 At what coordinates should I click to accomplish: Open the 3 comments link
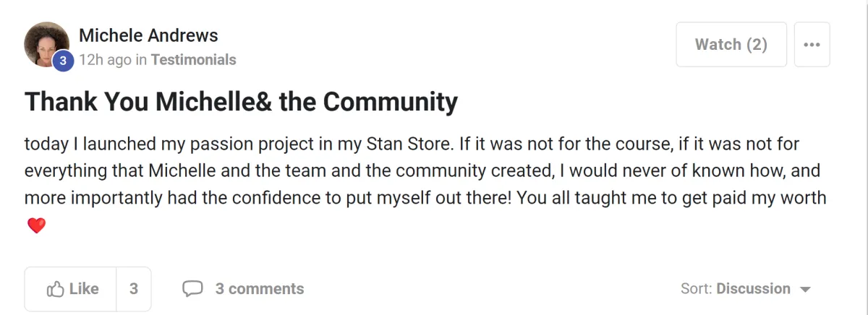[x=260, y=289]
